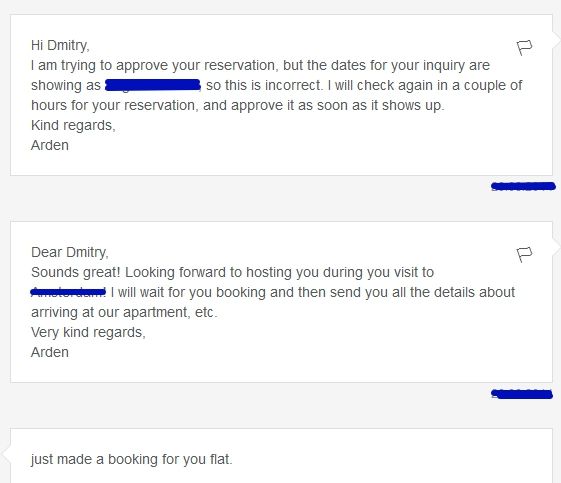Screen dimensions: 561x483
Task: Click the redacted timestamp under second message
Action: coord(522,394)
